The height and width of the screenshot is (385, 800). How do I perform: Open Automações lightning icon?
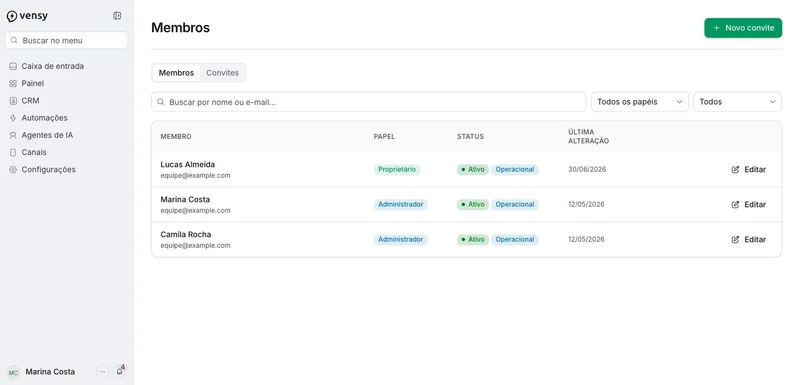click(13, 118)
